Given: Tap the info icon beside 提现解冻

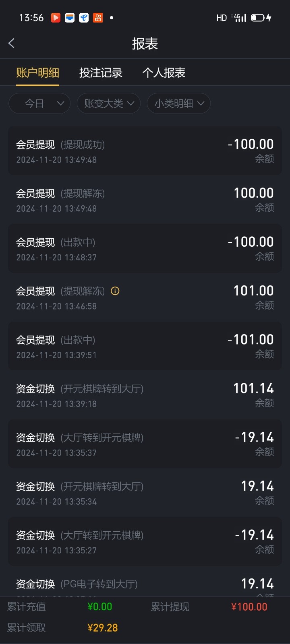Looking at the screenshot, I should (115, 291).
